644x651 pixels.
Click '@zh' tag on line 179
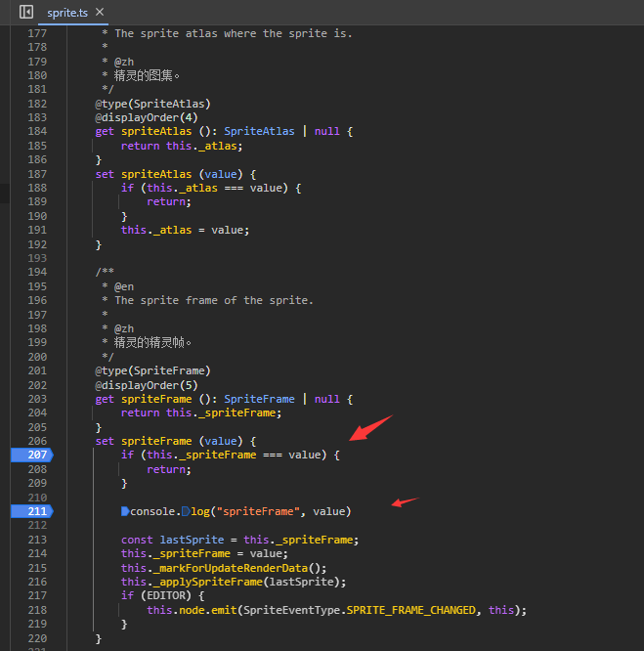pyautogui.click(x=124, y=62)
